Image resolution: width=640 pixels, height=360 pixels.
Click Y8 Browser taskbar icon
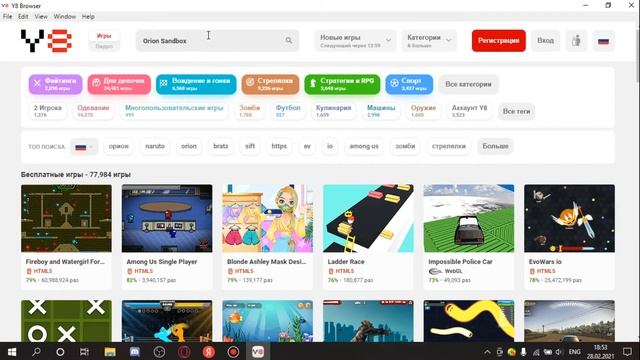[x=258, y=351]
